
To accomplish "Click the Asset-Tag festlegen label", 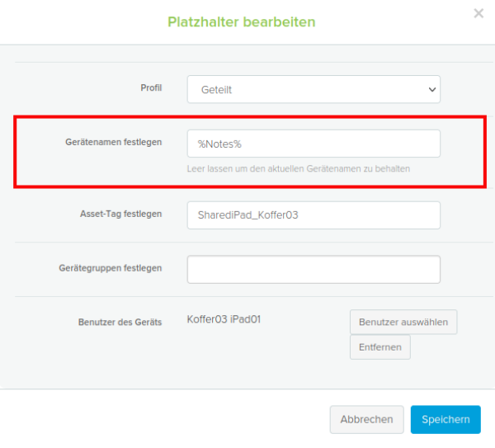I will [121, 214].
